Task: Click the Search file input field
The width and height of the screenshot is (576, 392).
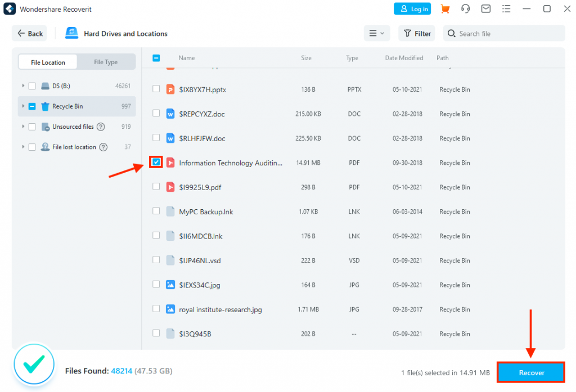Action: point(503,33)
